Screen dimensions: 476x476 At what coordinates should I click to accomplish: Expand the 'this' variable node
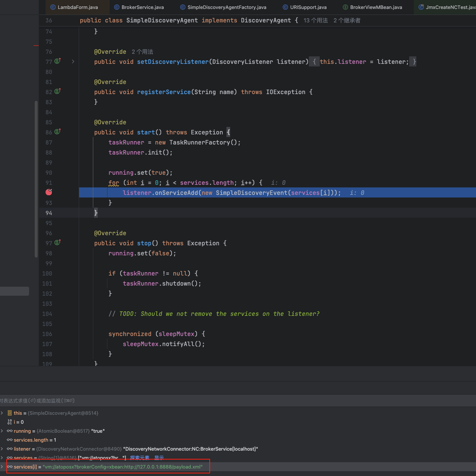click(x=2, y=413)
